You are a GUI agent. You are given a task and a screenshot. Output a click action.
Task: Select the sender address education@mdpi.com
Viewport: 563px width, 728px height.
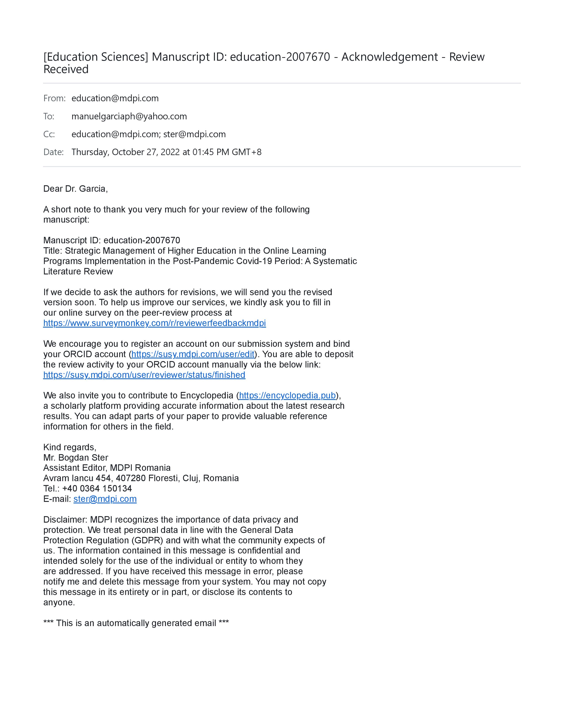pyautogui.click(x=115, y=98)
